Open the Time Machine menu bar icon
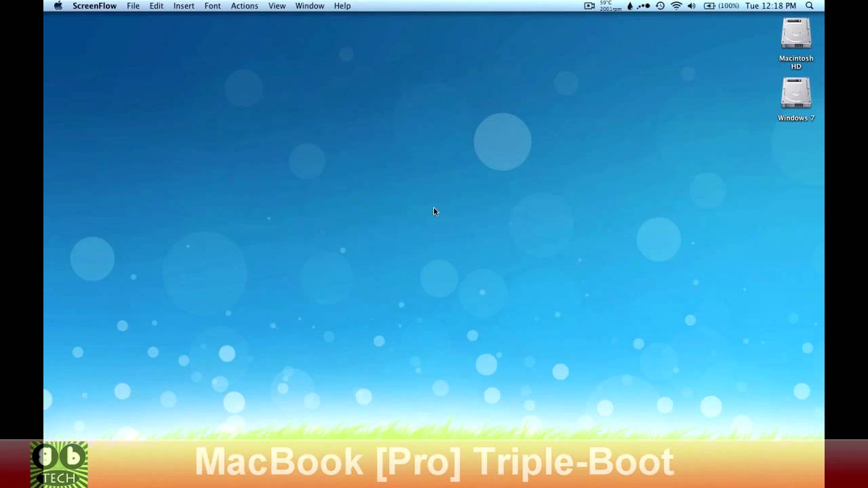 click(x=660, y=6)
